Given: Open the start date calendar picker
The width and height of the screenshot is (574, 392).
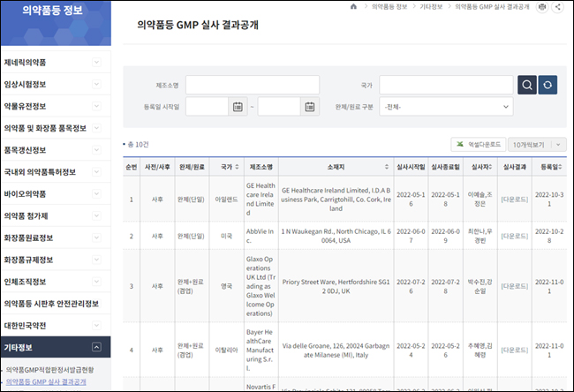Looking at the screenshot, I should click(238, 107).
